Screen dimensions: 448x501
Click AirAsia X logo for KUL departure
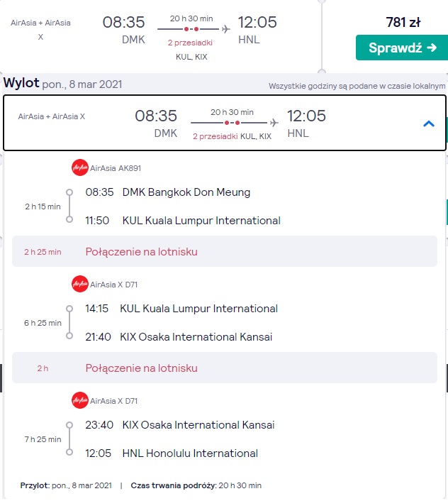(x=80, y=284)
